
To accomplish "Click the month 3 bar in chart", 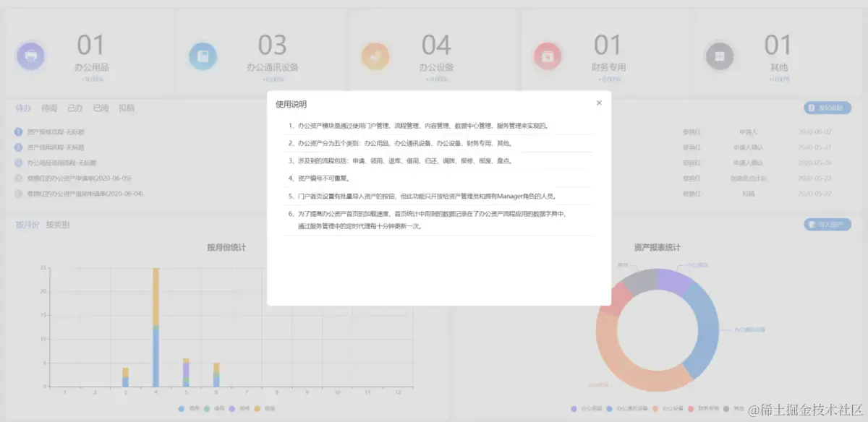I will click(x=125, y=377).
